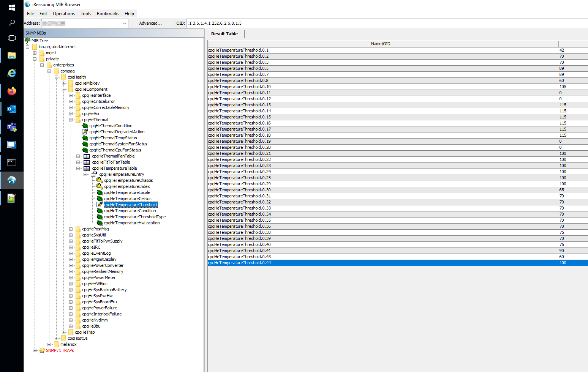Click the leaf icon of cpqHeTemperatureCelsius
This screenshot has width=588, height=372.
coord(100,199)
